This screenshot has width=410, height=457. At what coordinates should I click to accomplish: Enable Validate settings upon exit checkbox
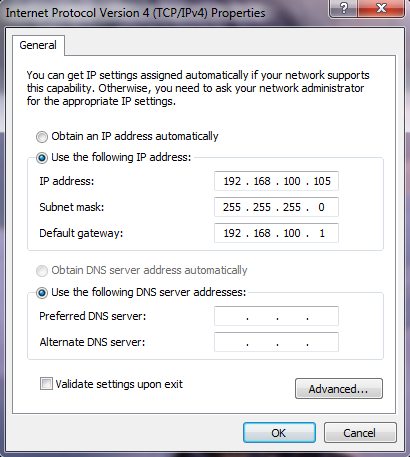[x=46, y=384]
